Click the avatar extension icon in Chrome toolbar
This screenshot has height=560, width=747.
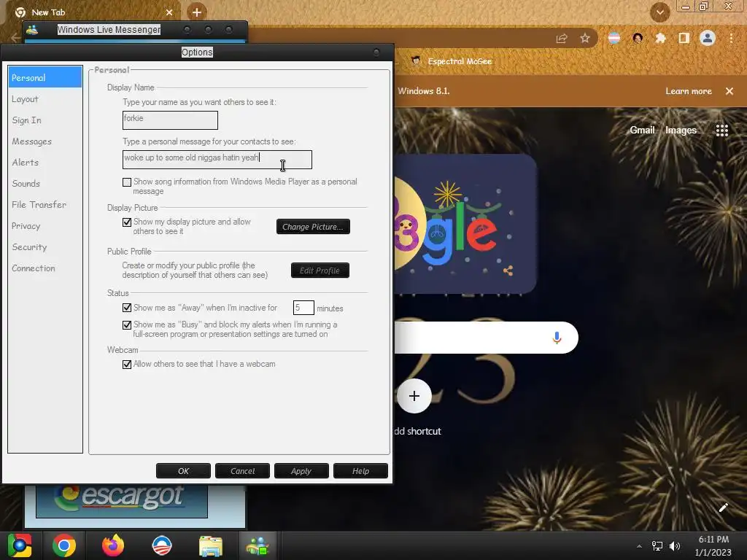coord(638,38)
